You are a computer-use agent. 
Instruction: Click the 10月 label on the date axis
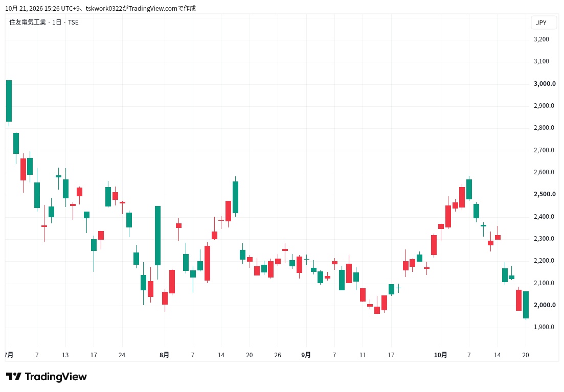coord(441,355)
